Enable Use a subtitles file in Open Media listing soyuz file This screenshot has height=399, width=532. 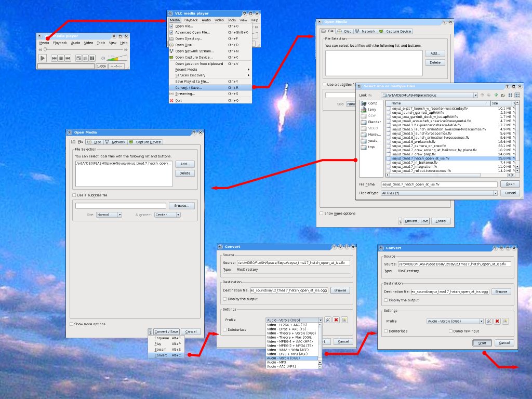click(x=74, y=195)
